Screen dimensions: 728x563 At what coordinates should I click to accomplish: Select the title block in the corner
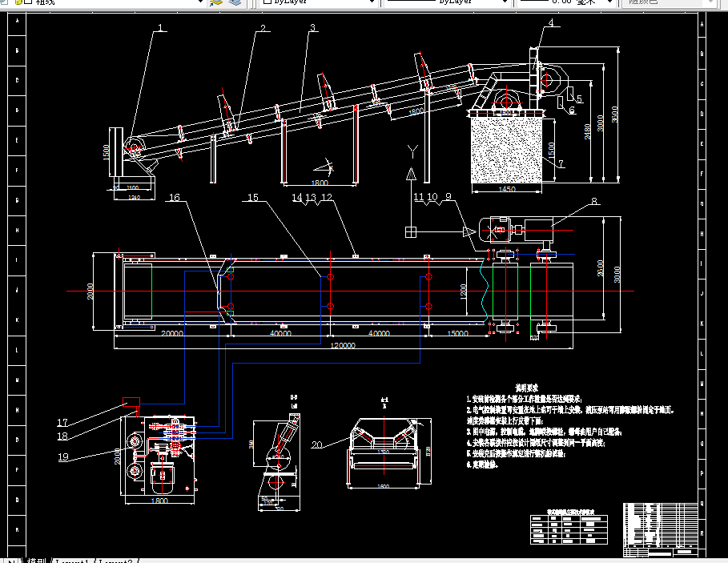click(661, 529)
